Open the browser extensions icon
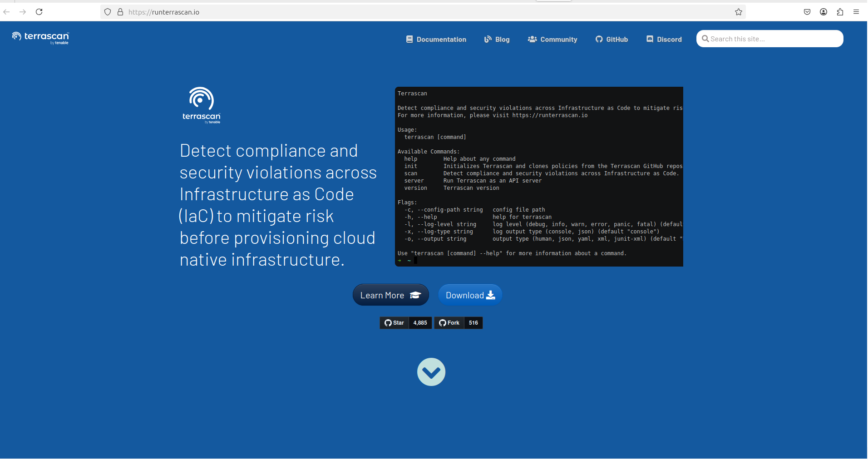Screen dimensions: 868x460 click(x=840, y=12)
